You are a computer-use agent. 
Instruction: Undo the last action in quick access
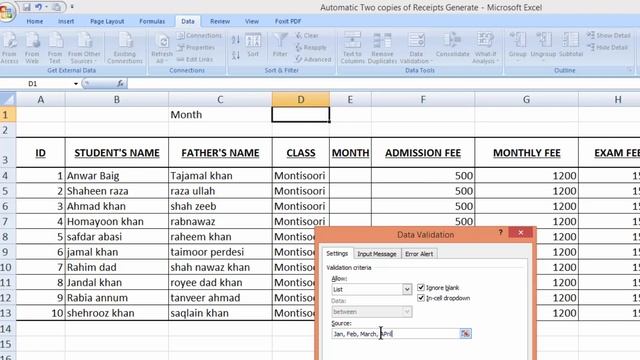39,7
